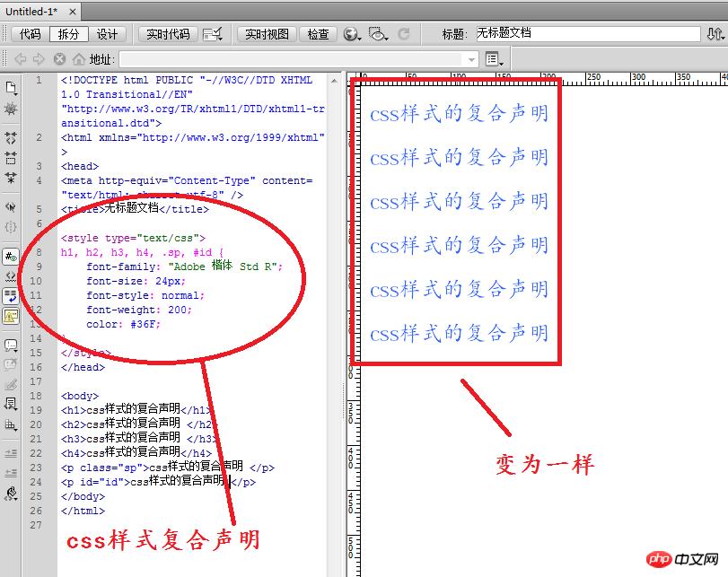Viewport: 728px width, 577px height.
Task: Click the <p id="id"> code line
Action: tap(158, 481)
